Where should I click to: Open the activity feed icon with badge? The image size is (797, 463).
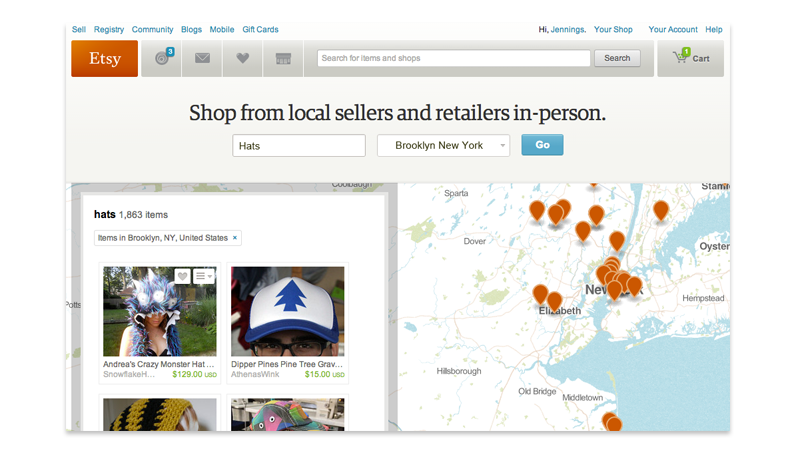pyautogui.click(x=162, y=58)
